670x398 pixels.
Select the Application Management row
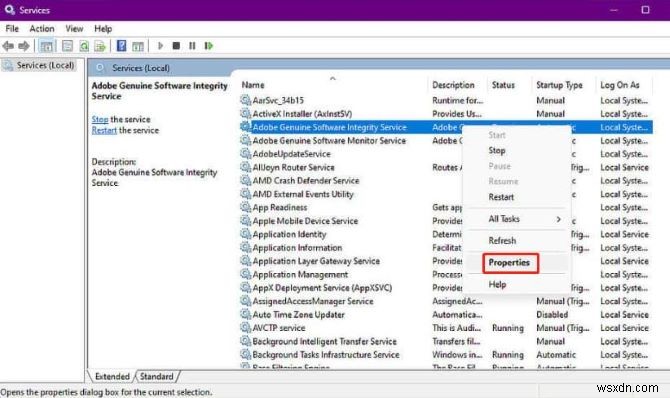300,274
